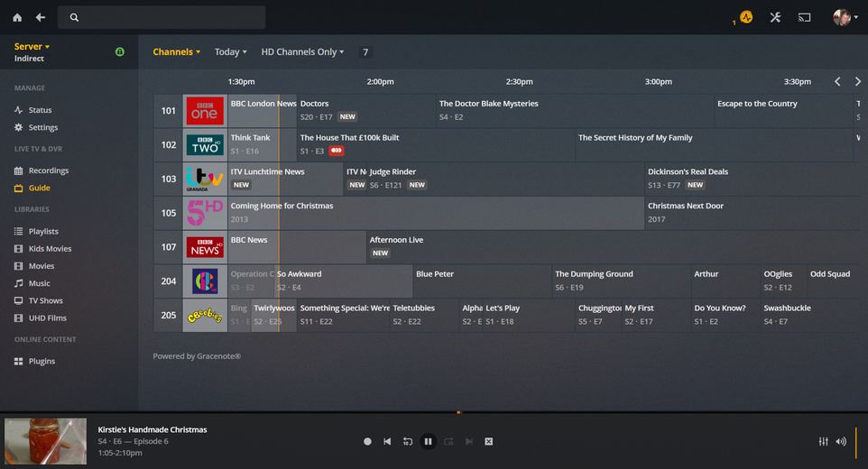Select the Doctors S20 E17 programme

(x=366, y=111)
